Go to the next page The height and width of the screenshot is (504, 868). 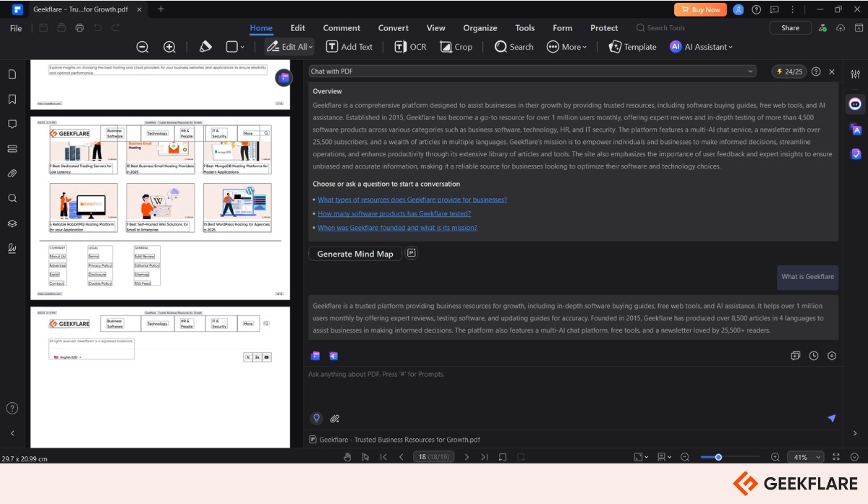[467, 457]
